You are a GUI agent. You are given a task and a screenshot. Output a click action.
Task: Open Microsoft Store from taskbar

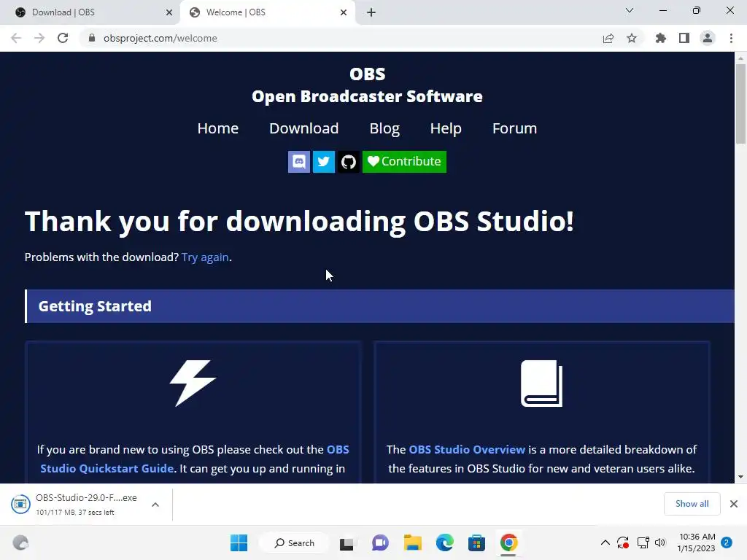click(476, 542)
